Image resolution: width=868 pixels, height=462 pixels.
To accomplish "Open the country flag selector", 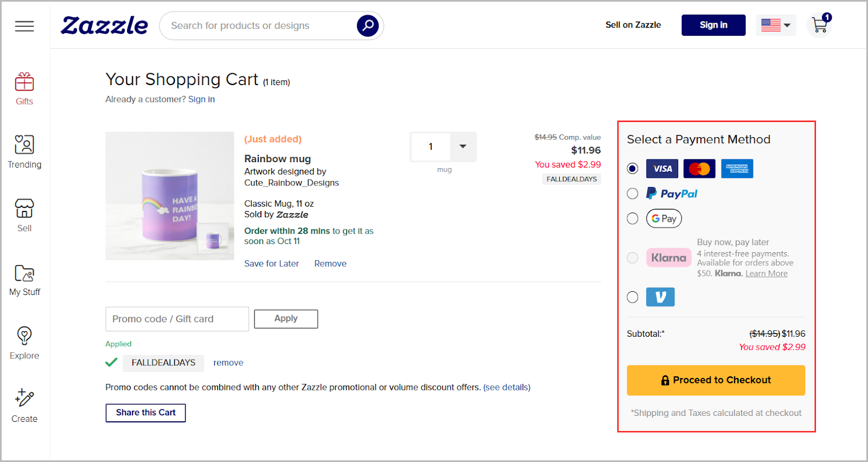I will tap(776, 25).
